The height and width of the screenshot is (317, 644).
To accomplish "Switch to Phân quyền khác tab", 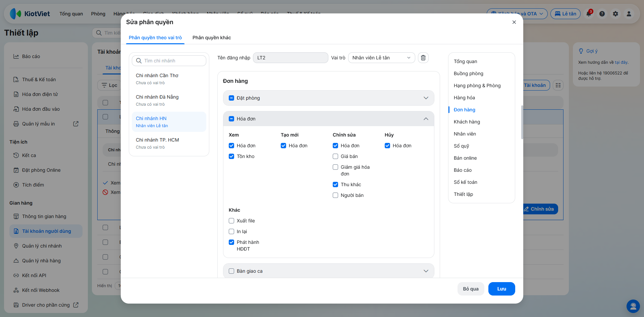I will coord(212,38).
